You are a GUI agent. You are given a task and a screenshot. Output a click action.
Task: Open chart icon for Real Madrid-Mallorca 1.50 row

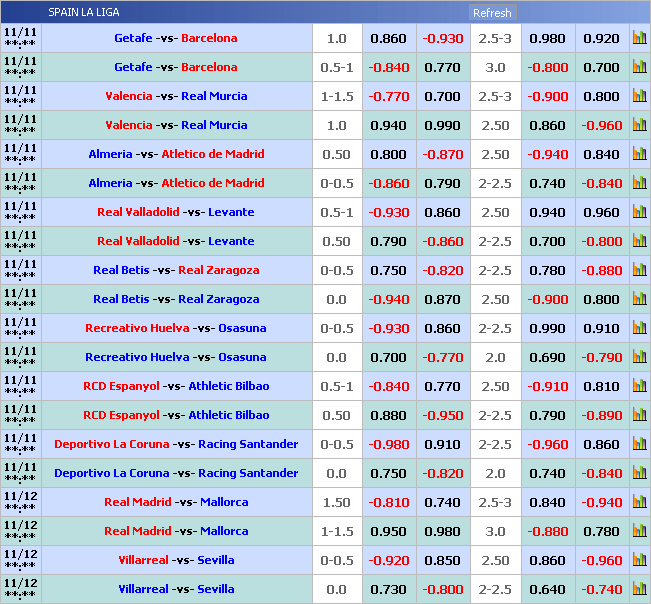coord(639,502)
